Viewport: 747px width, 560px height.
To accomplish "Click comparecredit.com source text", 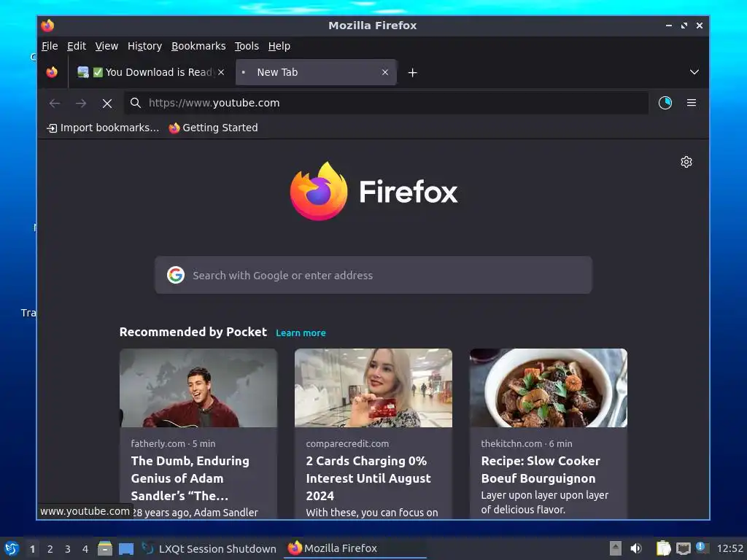I will (x=347, y=444).
